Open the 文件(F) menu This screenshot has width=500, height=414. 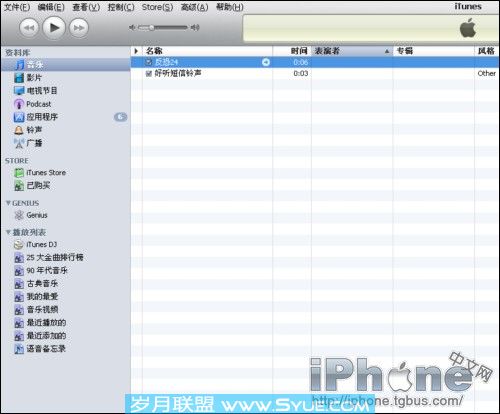tap(17, 7)
